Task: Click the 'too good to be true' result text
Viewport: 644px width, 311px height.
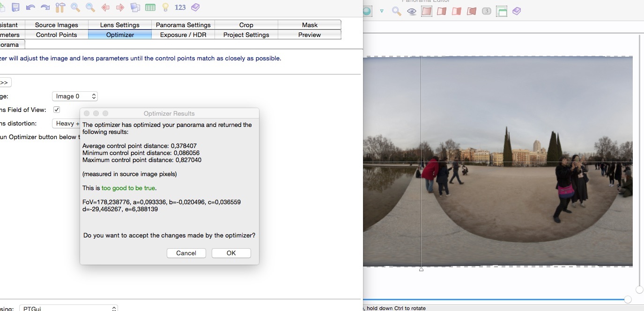Action: point(129,188)
